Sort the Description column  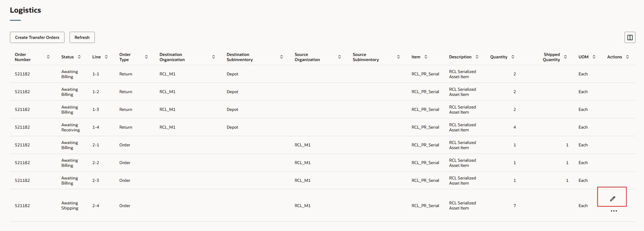click(477, 57)
